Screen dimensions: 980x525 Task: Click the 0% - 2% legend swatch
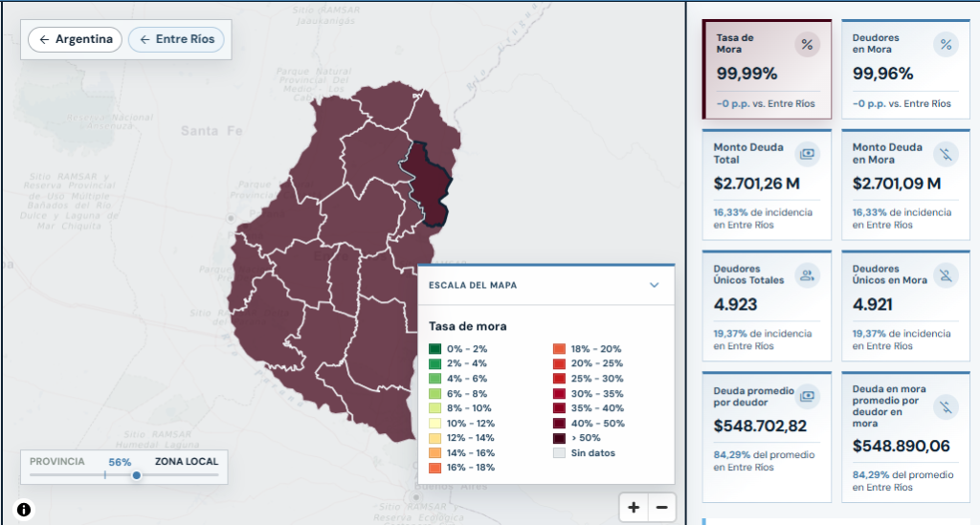435,349
